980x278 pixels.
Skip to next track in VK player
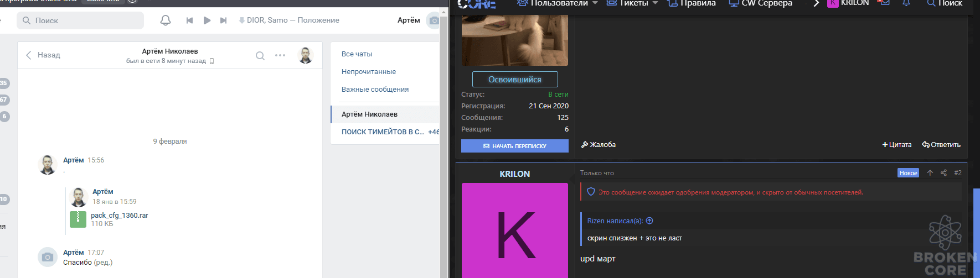tap(223, 20)
